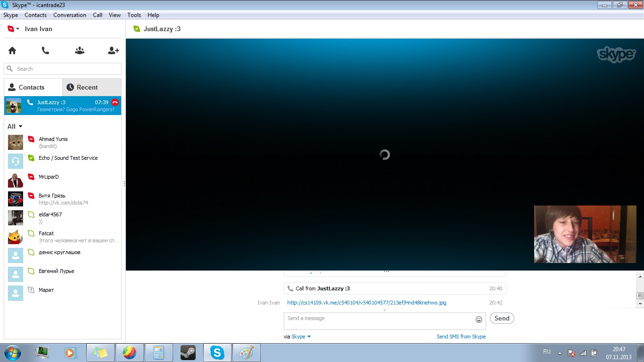This screenshot has width=644, height=362.
Task: Hang up the call with red button
Action: [115, 102]
